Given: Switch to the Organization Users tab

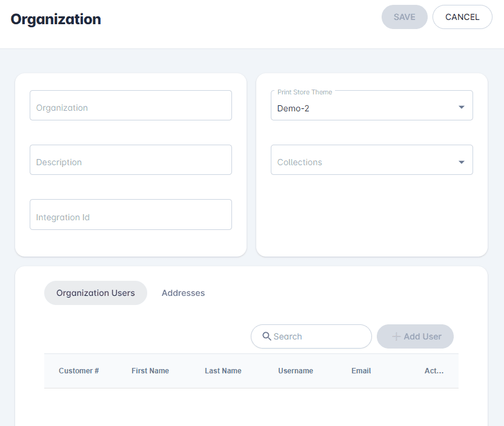Looking at the screenshot, I should [96, 293].
